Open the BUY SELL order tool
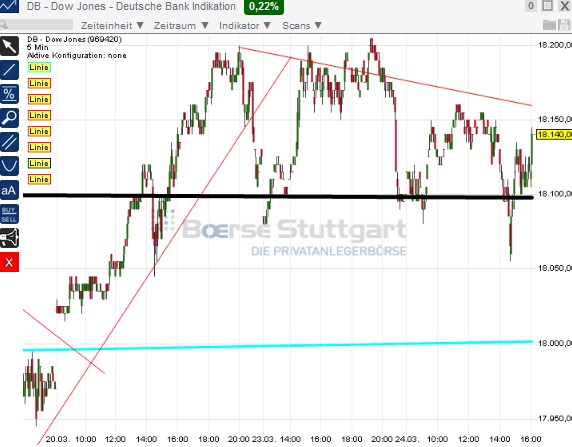Viewport: 572px width, 447px height. (x=9, y=214)
